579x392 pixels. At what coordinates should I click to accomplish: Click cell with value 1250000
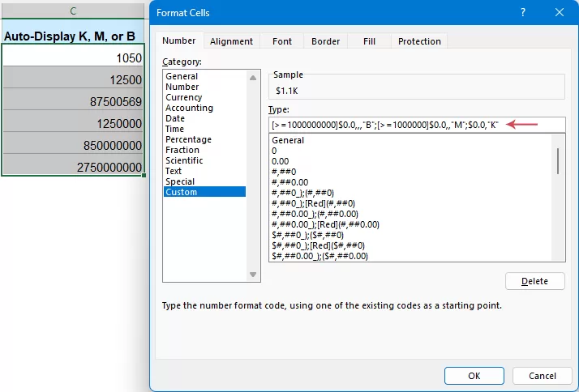(x=73, y=121)
